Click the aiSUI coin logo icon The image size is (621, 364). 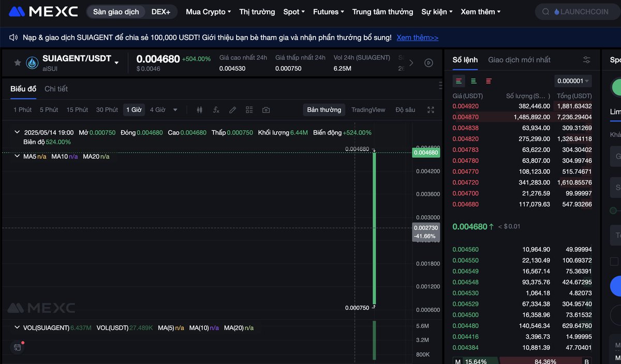click(32, 63)
